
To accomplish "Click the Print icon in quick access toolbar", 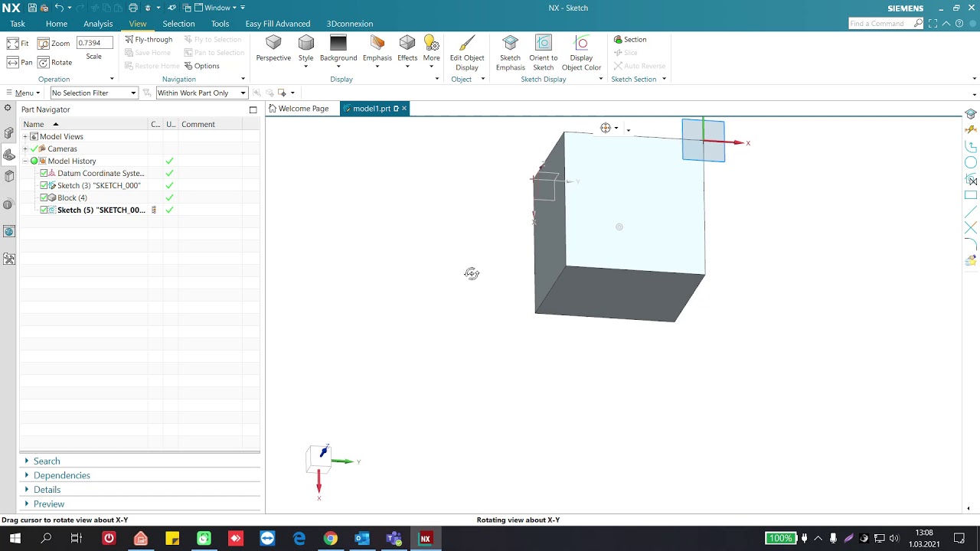I will coord(133,8).
